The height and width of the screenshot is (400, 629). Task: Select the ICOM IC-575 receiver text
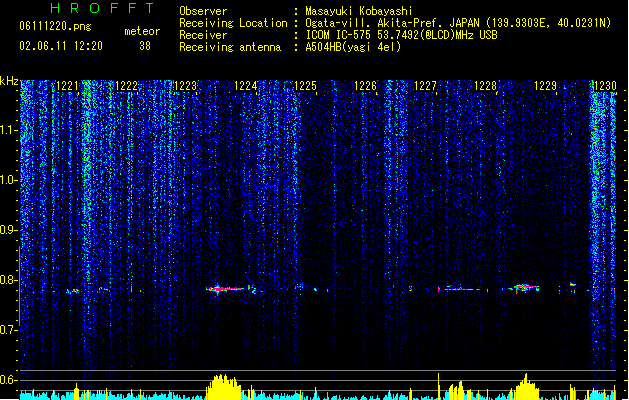[401, 35]
